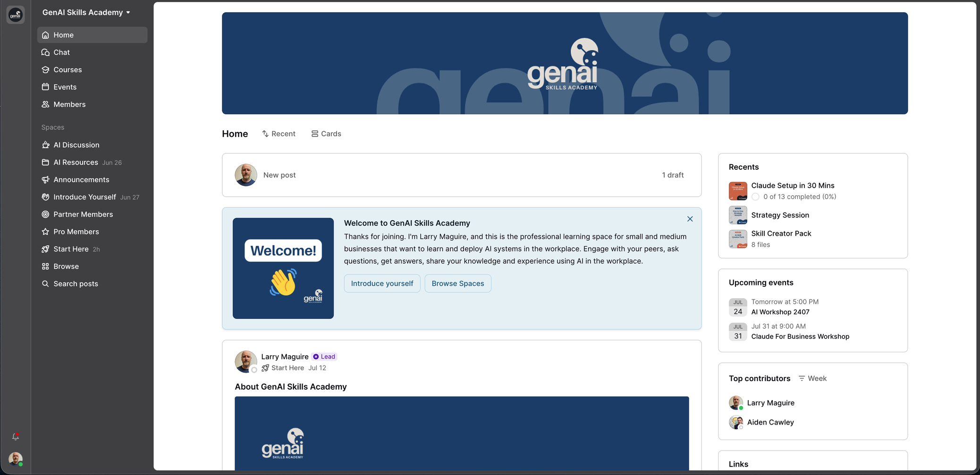
Task: Click the Search posts magnifier icon
Action: coord(45,283)
